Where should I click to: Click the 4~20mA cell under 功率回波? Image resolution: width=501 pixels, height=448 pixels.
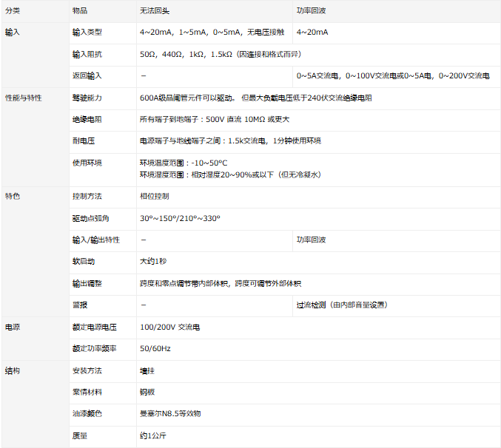pos(312,33)
